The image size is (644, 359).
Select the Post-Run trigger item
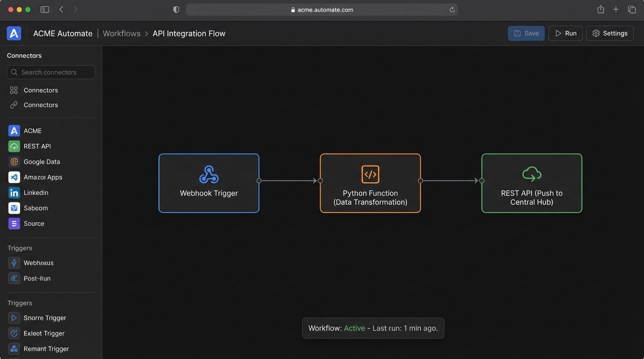tap(37, 278)
